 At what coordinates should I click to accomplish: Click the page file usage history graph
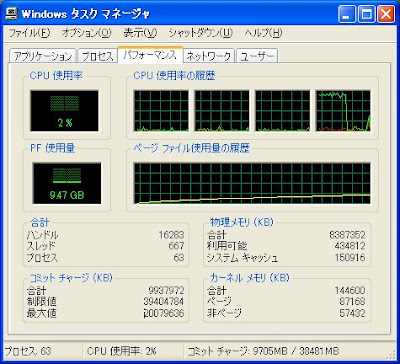coord(252,183)
